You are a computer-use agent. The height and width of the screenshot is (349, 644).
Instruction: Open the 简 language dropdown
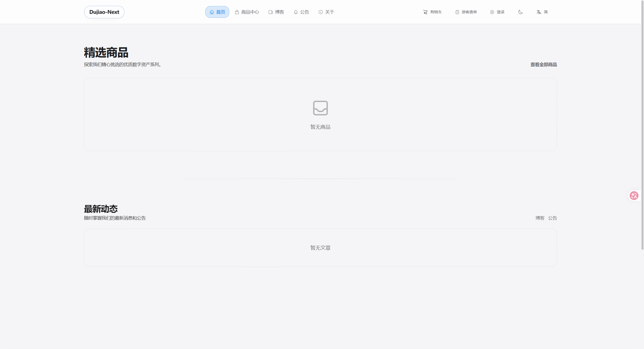point(546,12)
